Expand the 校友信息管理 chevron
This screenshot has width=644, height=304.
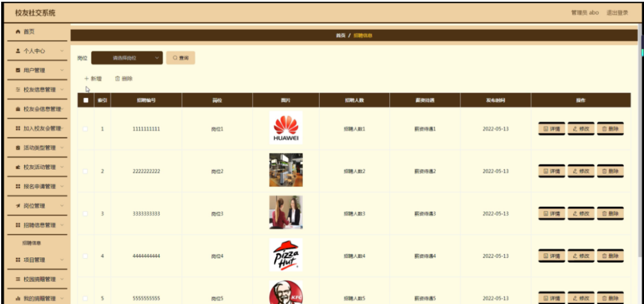[x=62, y=90]
